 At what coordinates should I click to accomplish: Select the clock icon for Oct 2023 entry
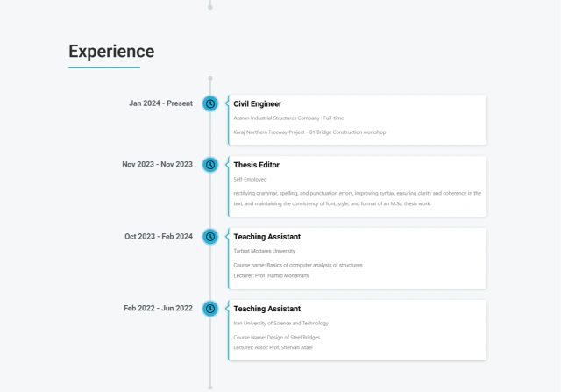pyautogui.click(x=210, y=237)
